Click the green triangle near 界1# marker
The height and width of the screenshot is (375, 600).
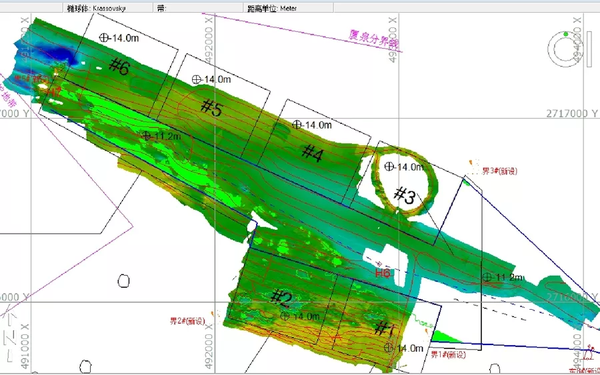click(444, 337)
